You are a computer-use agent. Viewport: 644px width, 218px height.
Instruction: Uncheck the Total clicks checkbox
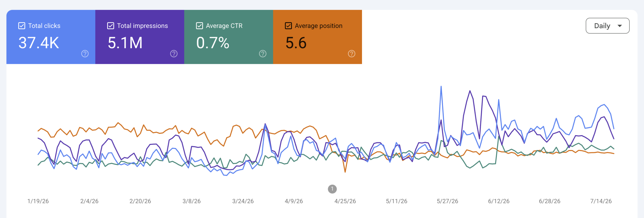(22, 26)
